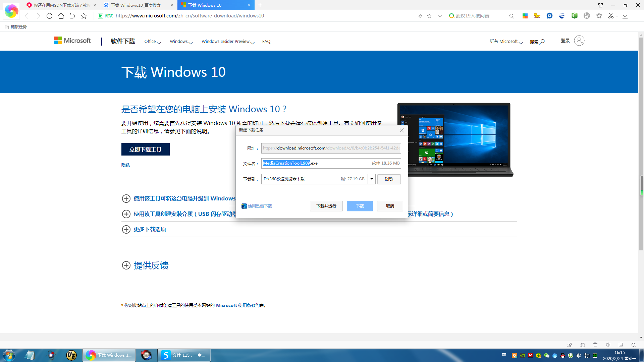Click the gray round rabbit extension icon
644x362 pixels.
pos(587,16)
